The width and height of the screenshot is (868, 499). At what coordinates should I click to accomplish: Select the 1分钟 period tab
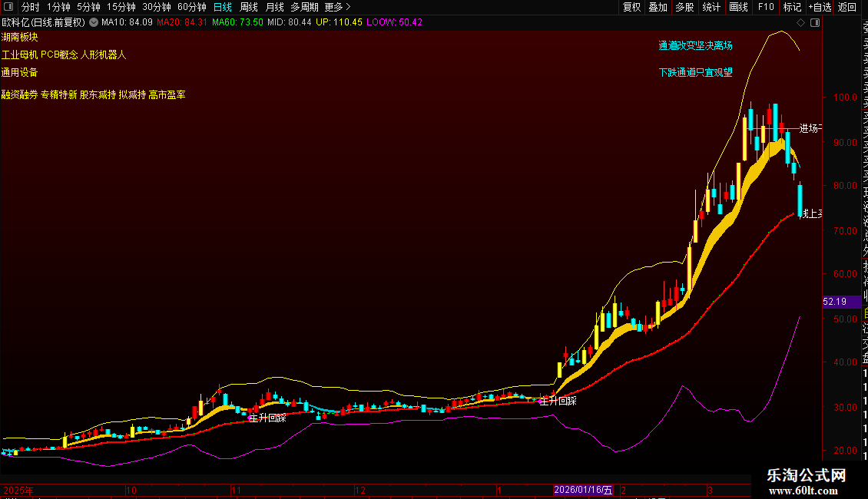pyautogui.click(x=58, y=7)
